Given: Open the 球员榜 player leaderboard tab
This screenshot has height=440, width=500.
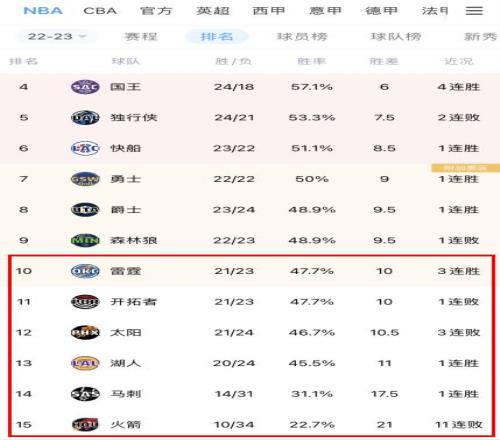Looking at the screenshot, I should click(x=302, y=36).
